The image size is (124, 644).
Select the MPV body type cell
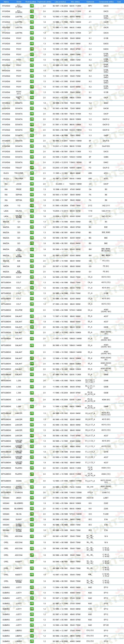(90, 6)
